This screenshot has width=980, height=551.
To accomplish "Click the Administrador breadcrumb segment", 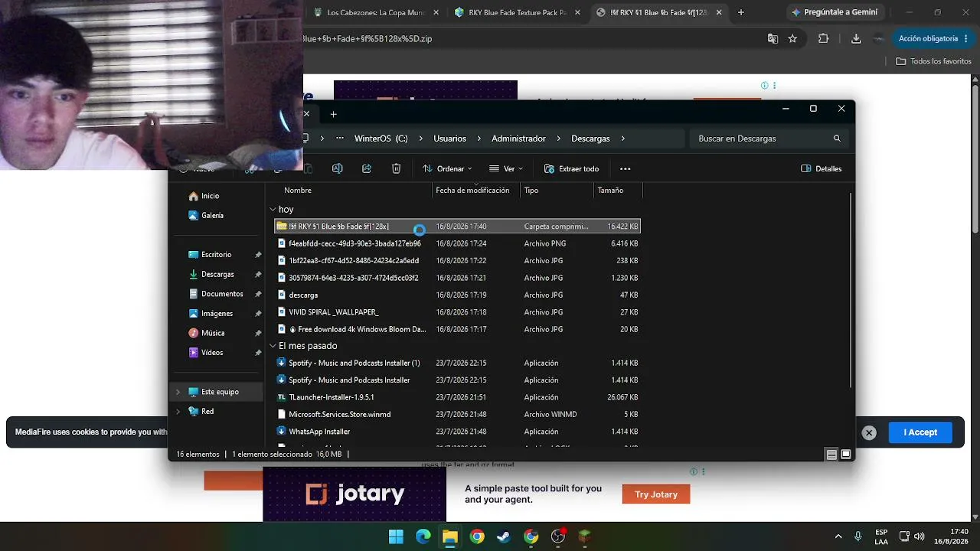I will coord(518,139).
